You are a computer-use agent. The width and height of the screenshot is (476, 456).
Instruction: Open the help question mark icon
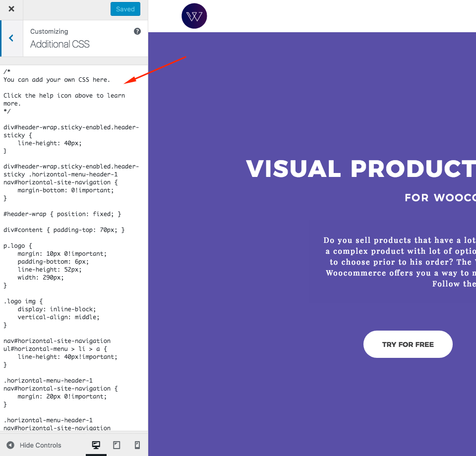[x=137, y=31]
